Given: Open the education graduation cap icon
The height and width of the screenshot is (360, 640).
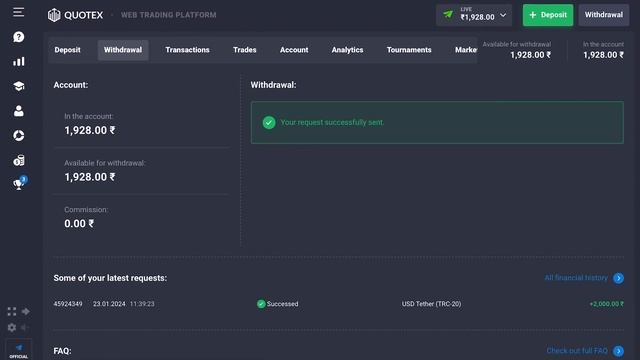Looking at the screenshot, I should [x=18, y=86].
